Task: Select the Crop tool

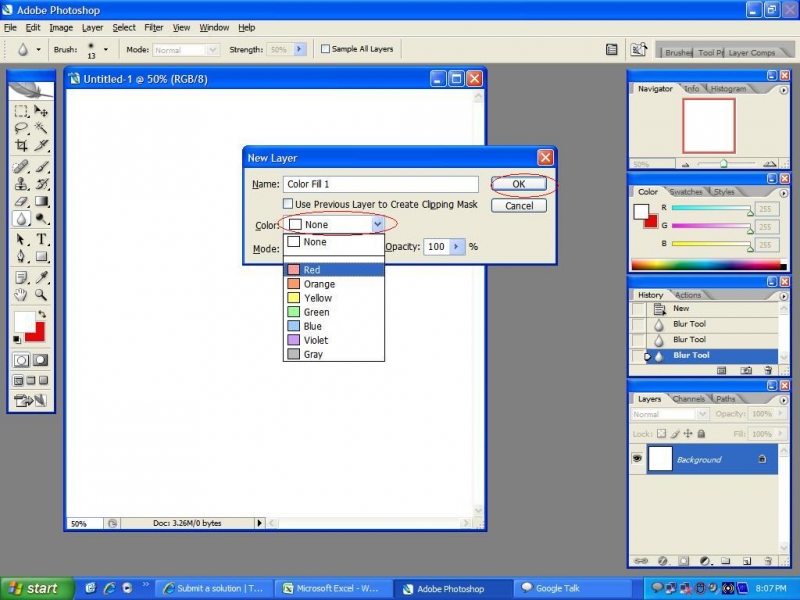Action: point(22,144)
